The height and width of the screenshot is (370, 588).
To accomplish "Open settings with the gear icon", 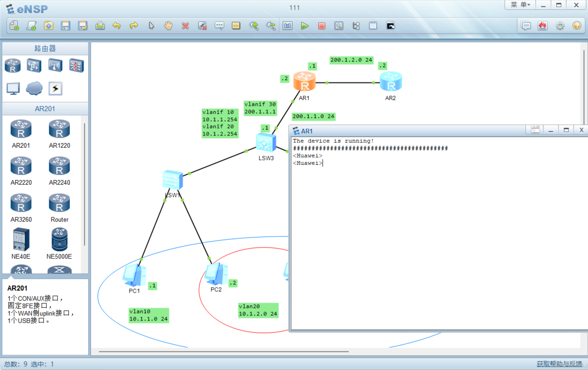I will [x=560, y=26].
